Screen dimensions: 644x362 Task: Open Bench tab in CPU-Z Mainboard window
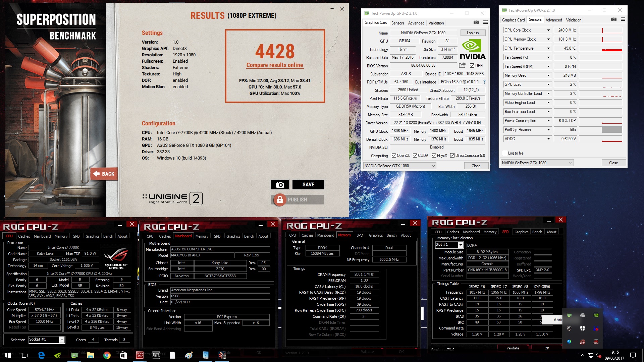[249, 236]
